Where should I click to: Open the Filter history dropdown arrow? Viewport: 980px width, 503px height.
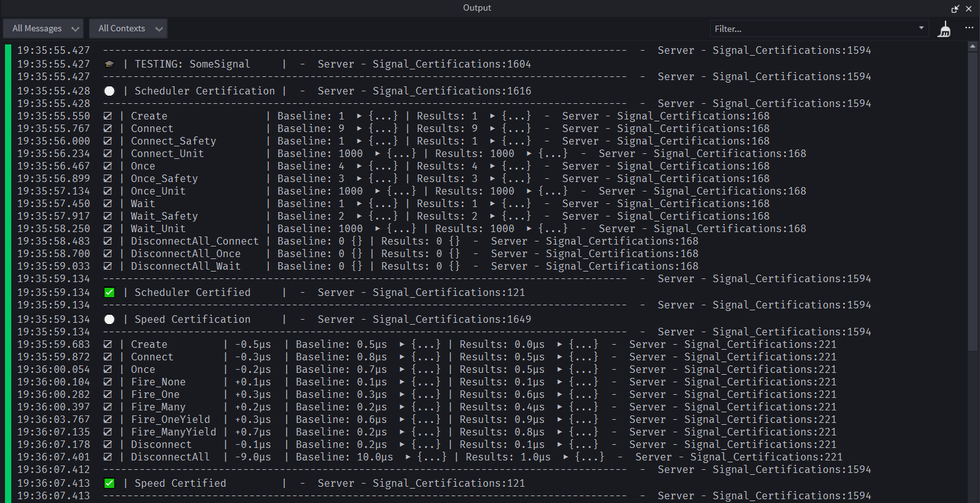921,28
